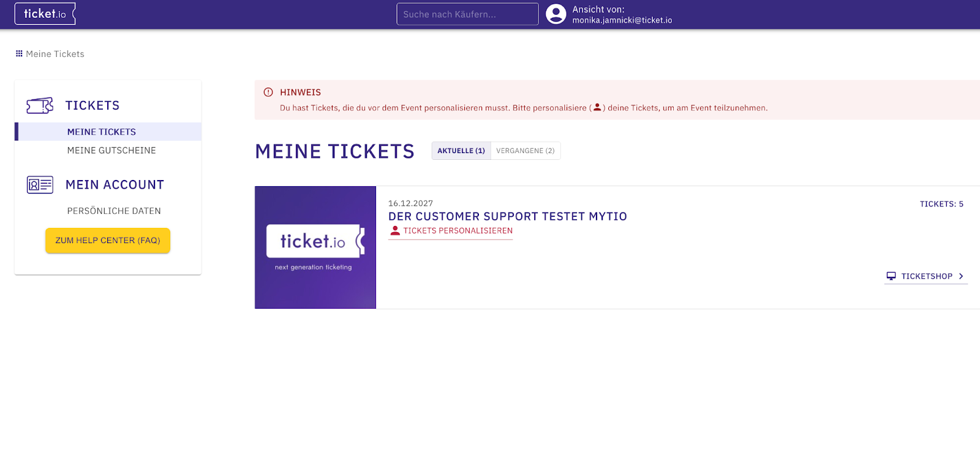Open MEINE GUTSCHEINE from the sidebar

tap(111, 150)
